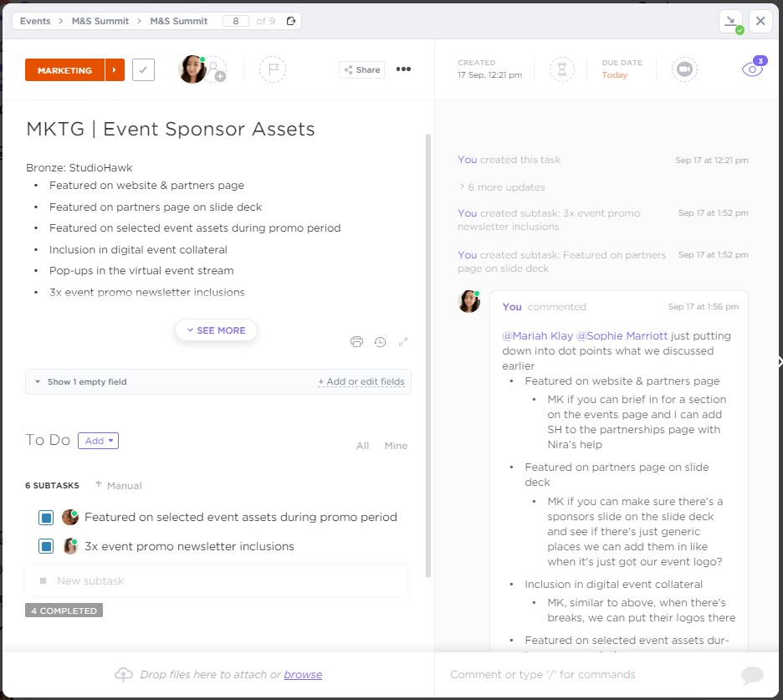Click the Share button
The height and width of the screenshot is (700, 783).
361,70
